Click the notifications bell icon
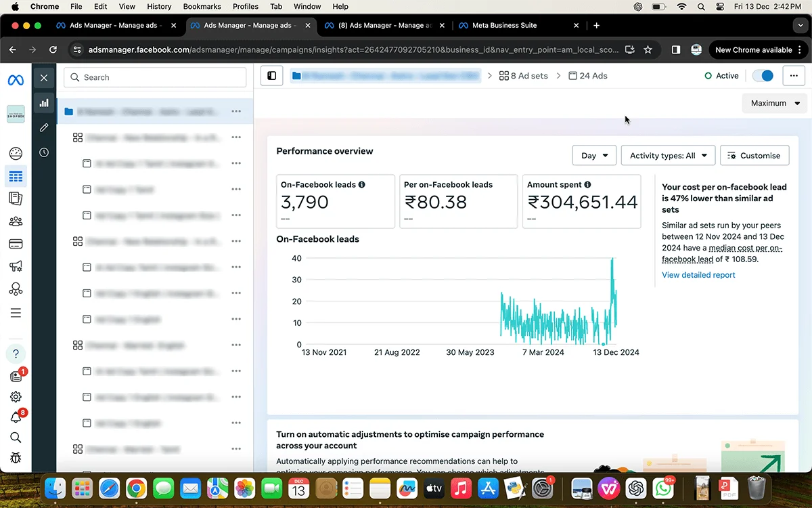The height and width of the screenshot is (508, 812). tap(16, 417)
